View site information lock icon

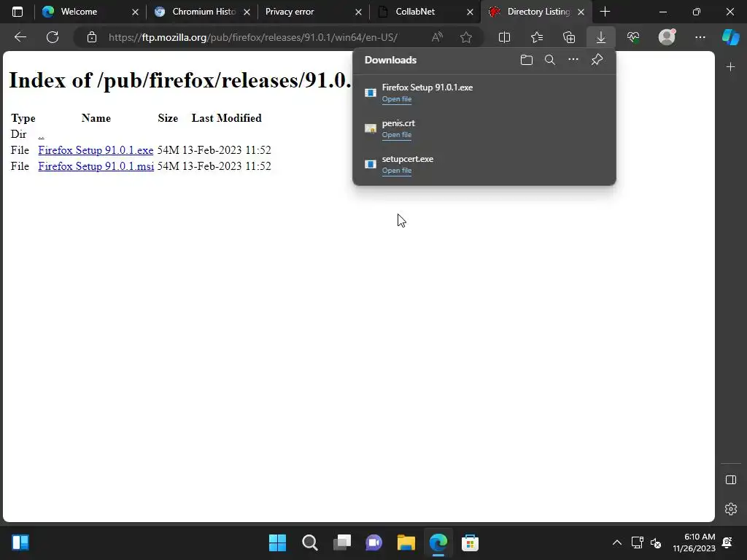click(92, 37)
